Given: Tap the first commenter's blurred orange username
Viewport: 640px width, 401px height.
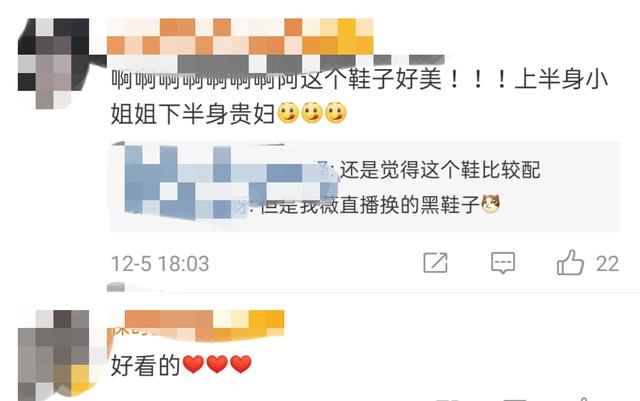Looking at the screenshot, I should tap(240, 37).
